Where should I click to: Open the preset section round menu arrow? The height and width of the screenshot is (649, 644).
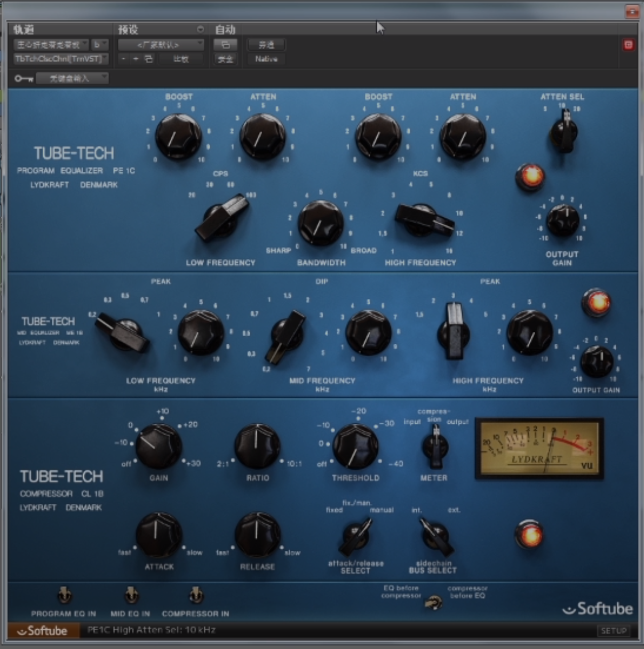(201, 29)
